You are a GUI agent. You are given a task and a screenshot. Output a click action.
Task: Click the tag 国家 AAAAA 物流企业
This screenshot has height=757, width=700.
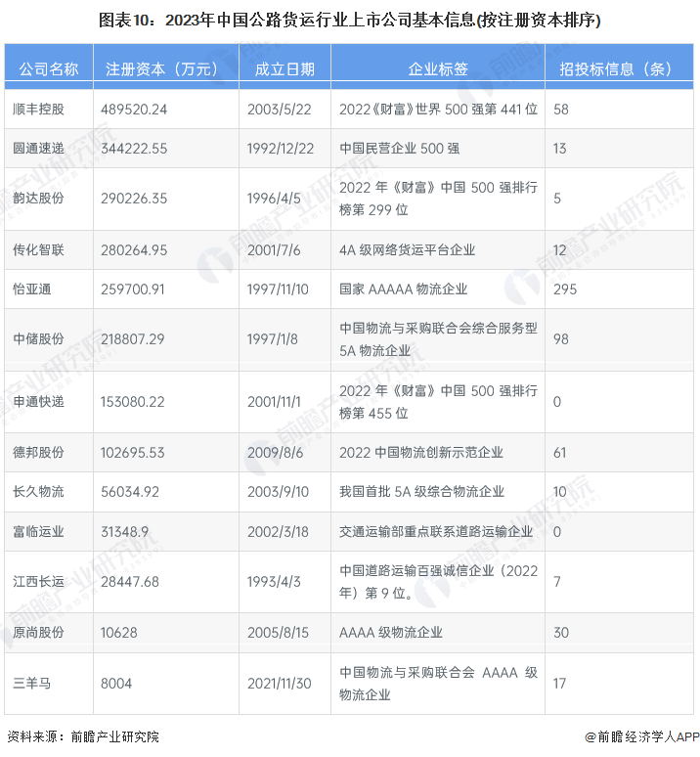pyautogui.click(x=404, y=289)
